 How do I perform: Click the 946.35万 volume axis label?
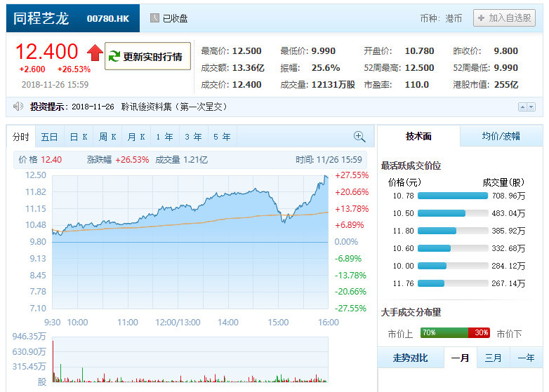[29, 337]
